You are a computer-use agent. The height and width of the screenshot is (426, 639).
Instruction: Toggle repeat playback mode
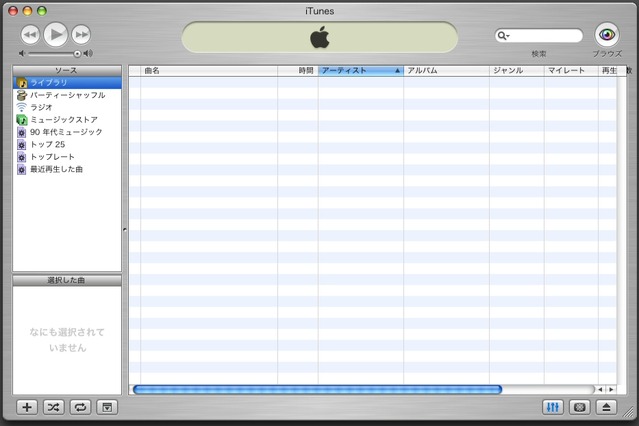click(x=80, y=407)
